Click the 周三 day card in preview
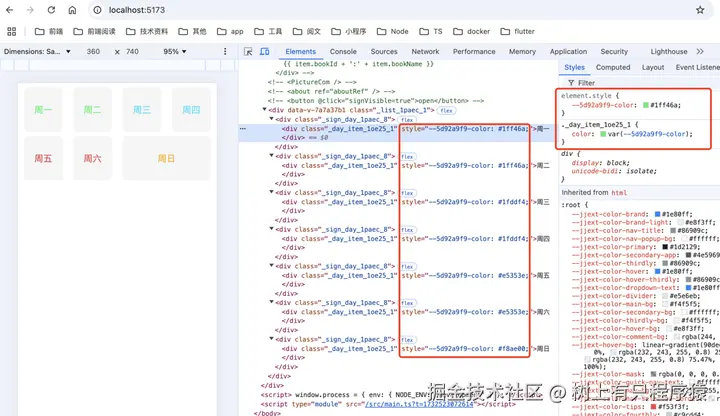This screenshot has height=416, width=720. click(x=142, y=110)
